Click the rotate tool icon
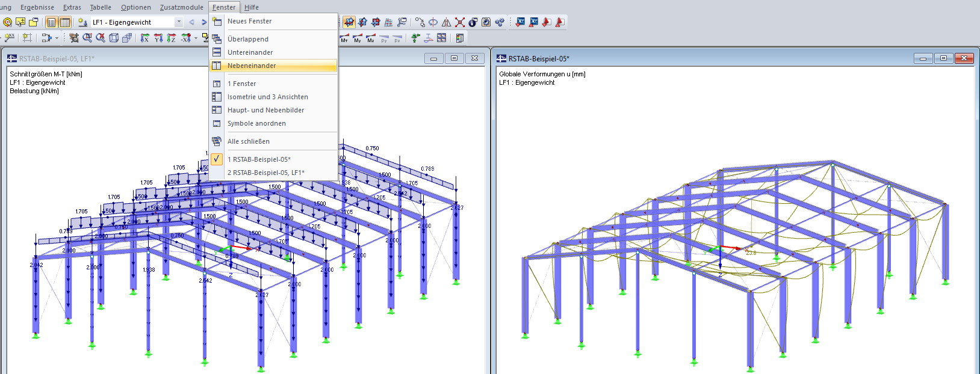 (433, 22)
